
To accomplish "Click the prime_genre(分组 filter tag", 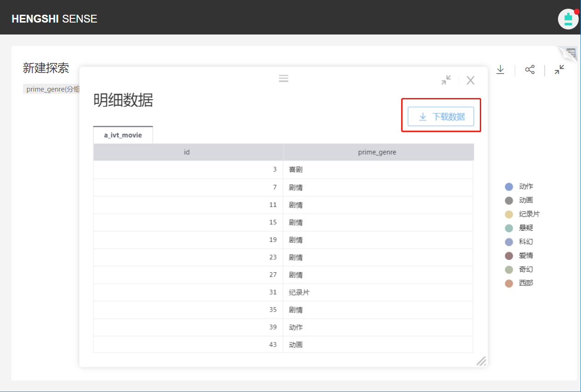I will 52,89.
